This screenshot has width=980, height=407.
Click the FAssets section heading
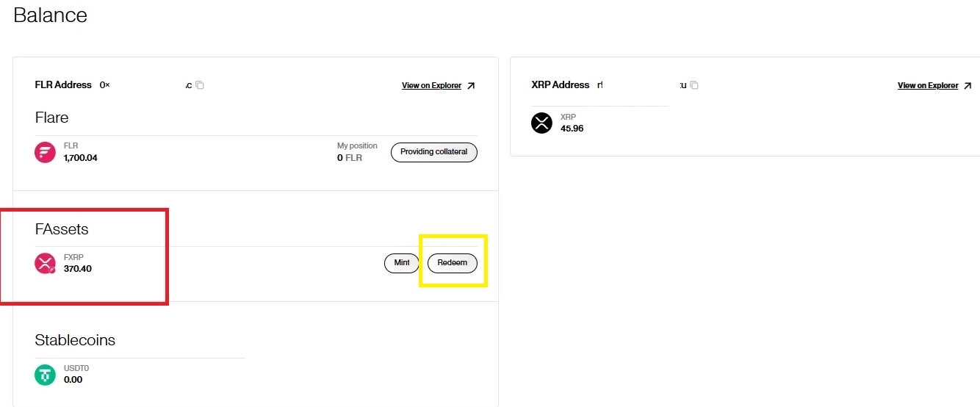pos(62,229)
